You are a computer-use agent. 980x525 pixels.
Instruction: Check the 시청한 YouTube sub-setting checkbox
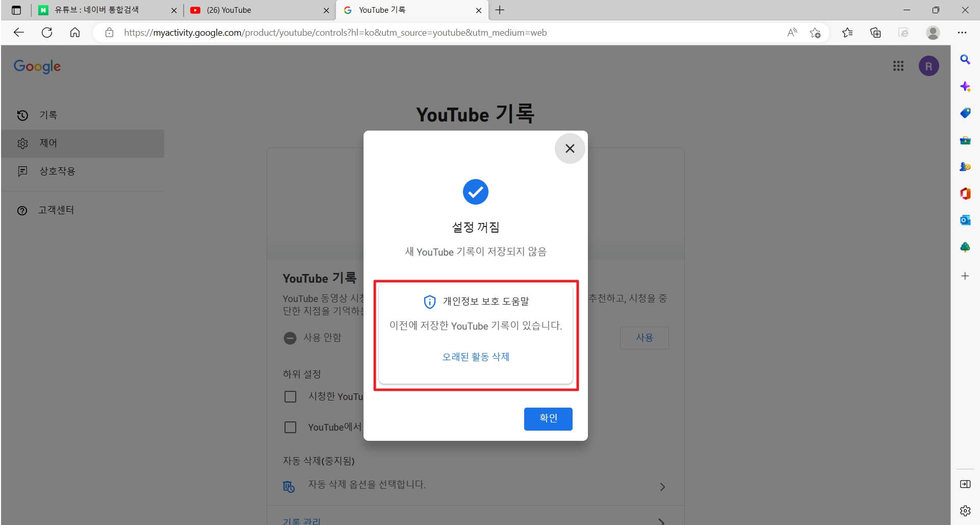coord(291,396)
